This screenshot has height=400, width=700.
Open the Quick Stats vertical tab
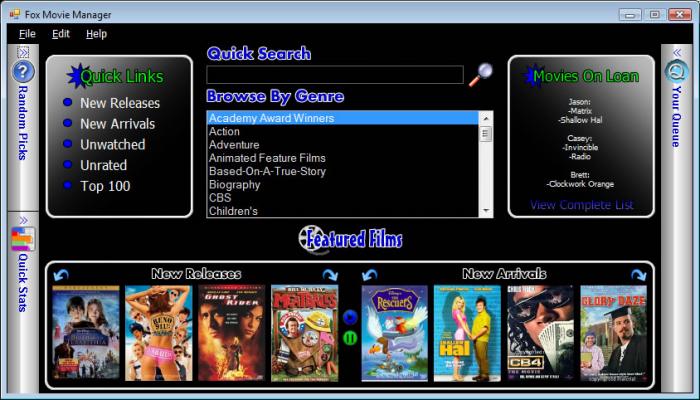coord(23,282)
